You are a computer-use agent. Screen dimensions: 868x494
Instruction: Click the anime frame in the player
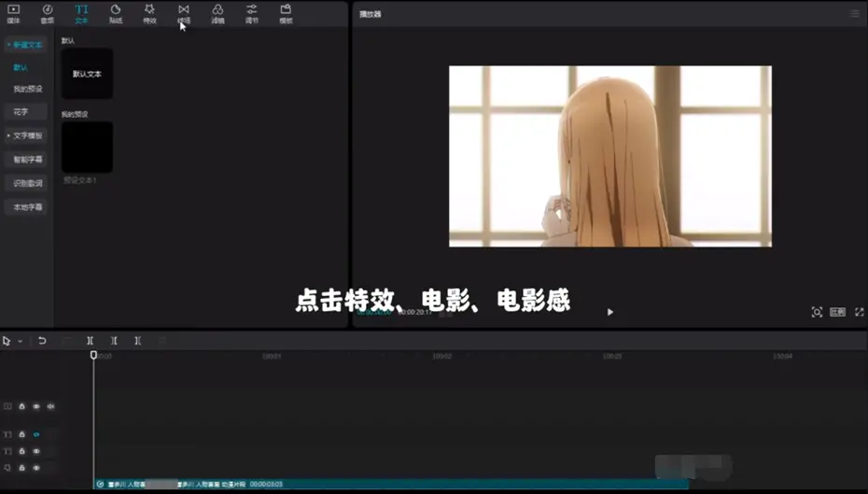(610, 156)
